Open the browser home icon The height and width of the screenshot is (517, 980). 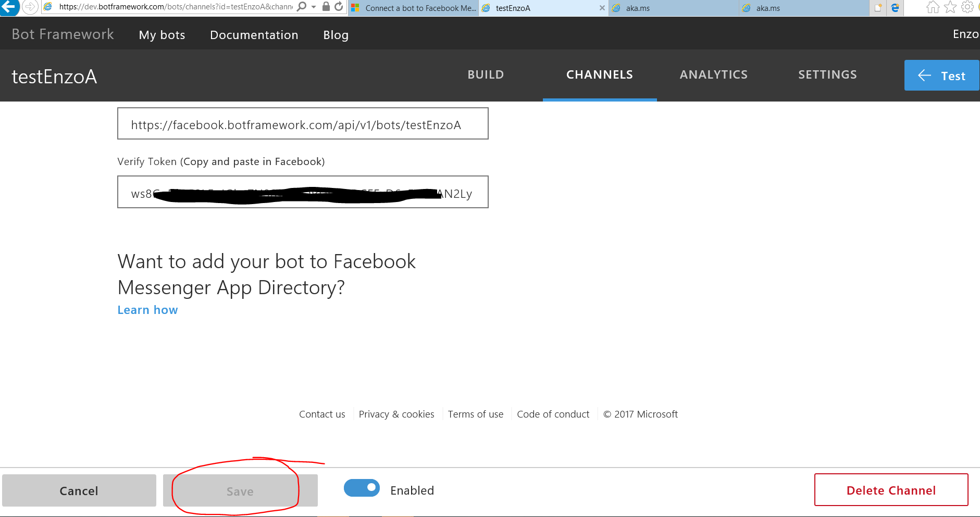coord(933,7)
